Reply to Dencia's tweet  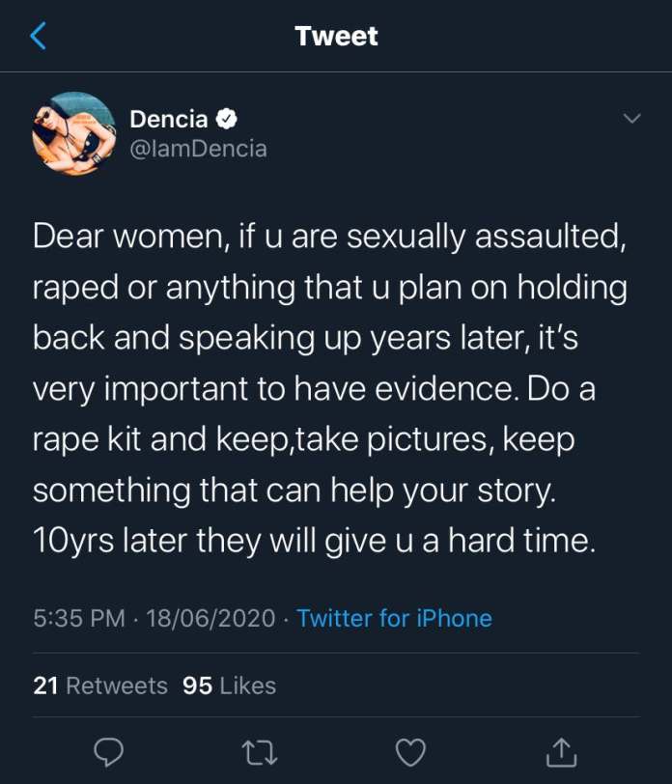pyautogui.click(x=108, y=751)
